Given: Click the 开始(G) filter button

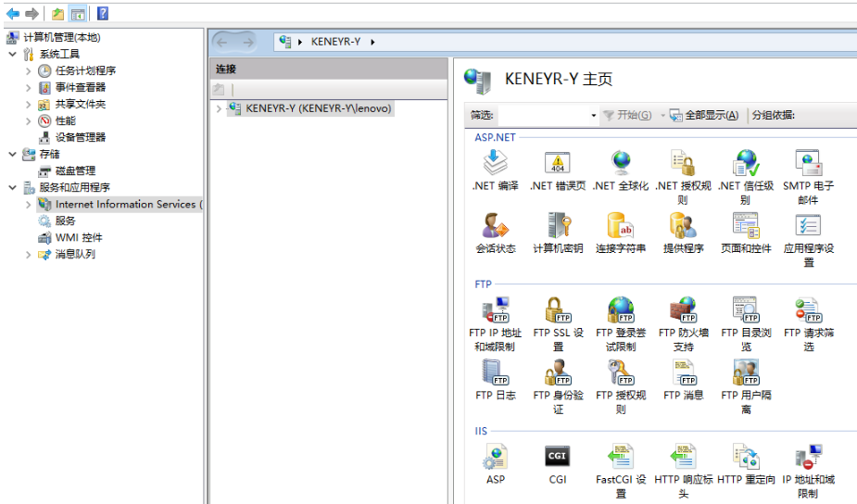Looking at the screenshot, I should pyautogui.click(x=627, y=116).
